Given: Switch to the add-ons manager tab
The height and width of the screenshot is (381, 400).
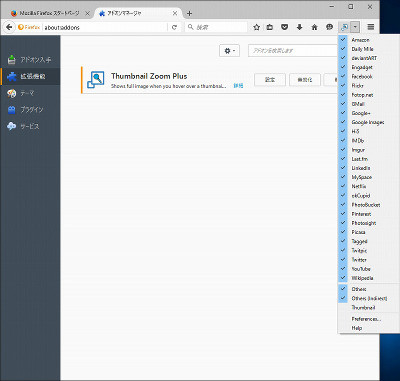Looking at the screenshot, I should coord(138,13).
